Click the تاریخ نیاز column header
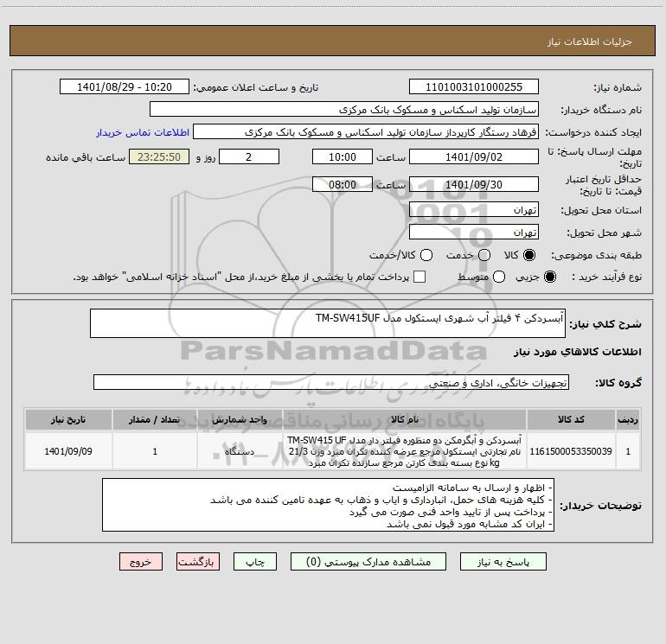The height and width of the screenshot is (644, 666). (68, 420)
